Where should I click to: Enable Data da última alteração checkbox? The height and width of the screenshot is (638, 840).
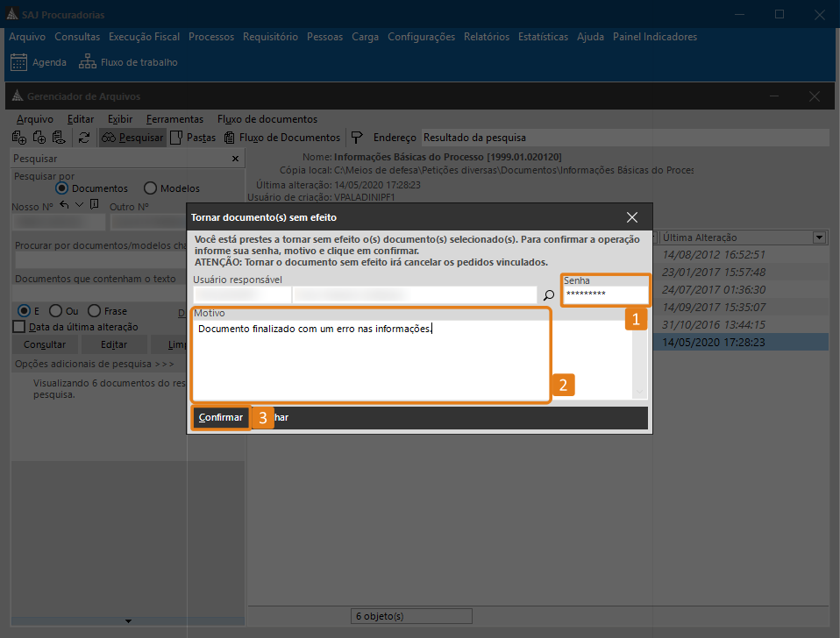19,327
